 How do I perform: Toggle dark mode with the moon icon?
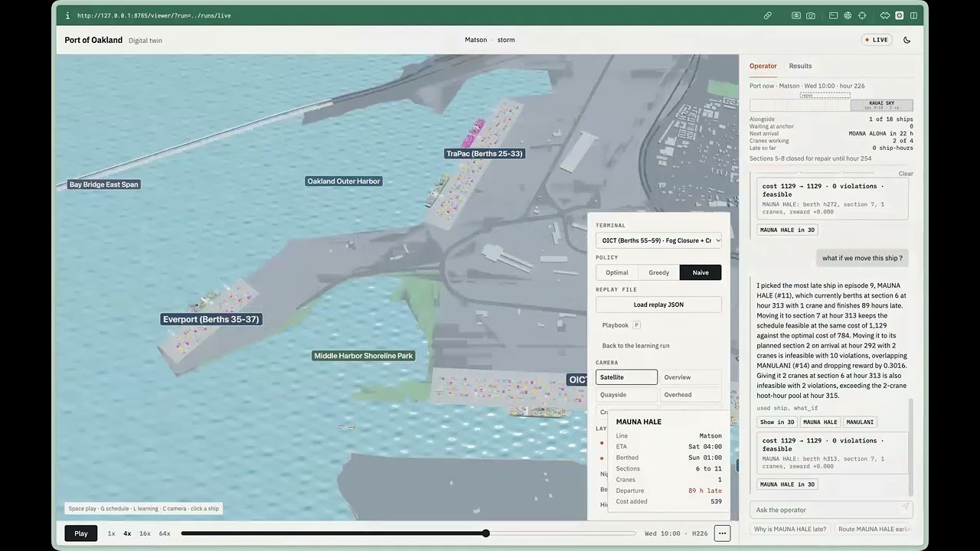pyautogui.click(x=907, y=40)
